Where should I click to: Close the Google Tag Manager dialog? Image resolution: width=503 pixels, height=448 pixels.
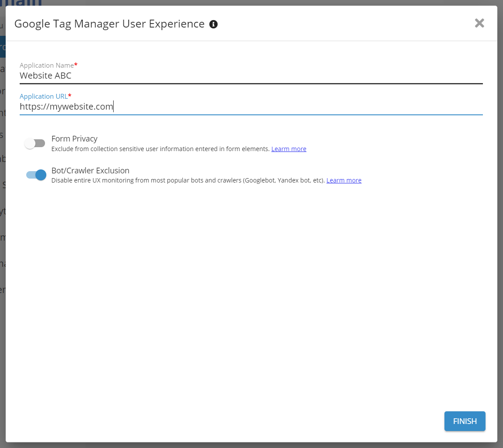coord(479,23)
